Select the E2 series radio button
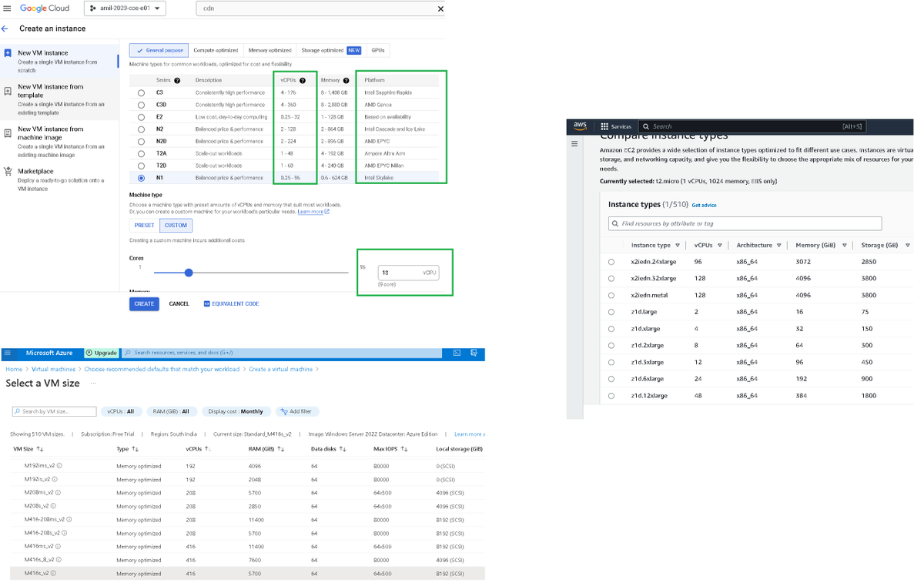The image size is (924, 583). (141, 117)
